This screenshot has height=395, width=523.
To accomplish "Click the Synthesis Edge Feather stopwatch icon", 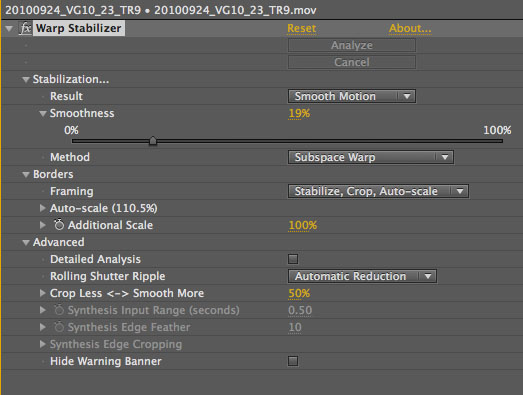I will pos(59,327).
